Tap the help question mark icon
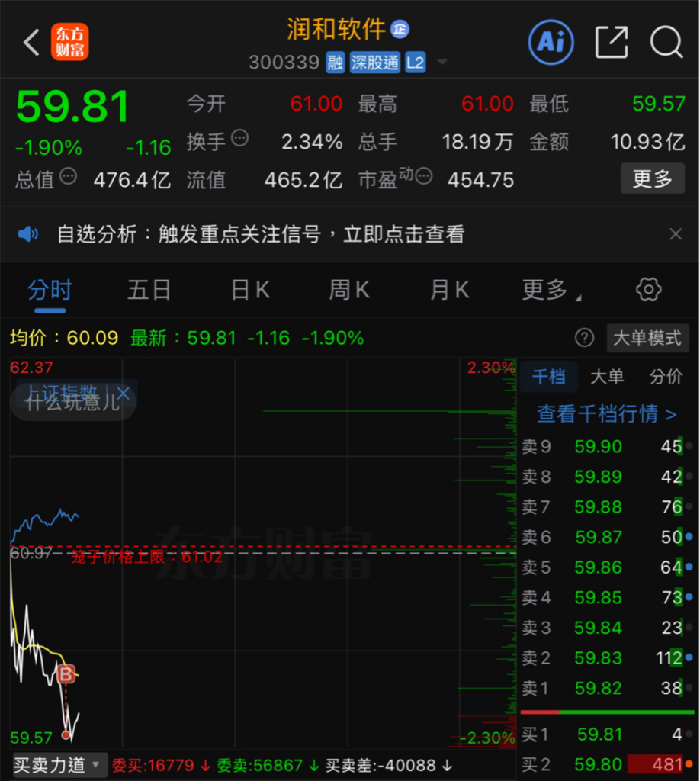Image resolution: width=700 pixels, height=781 pixels. (x=585, y=338)
